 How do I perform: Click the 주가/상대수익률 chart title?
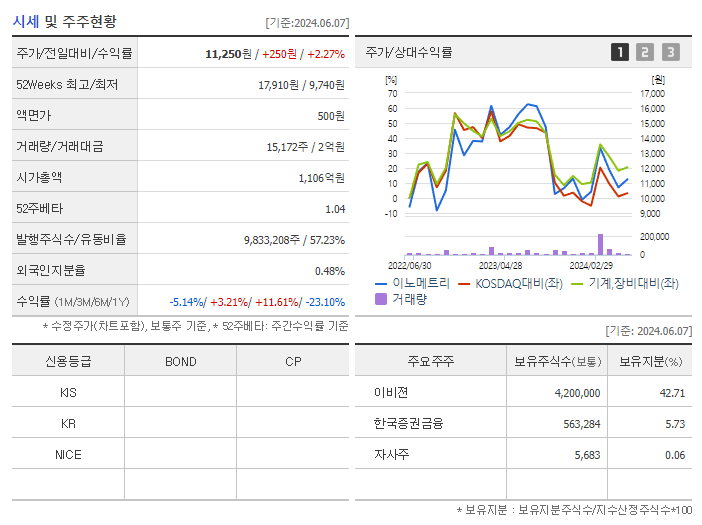coord(409,52)
